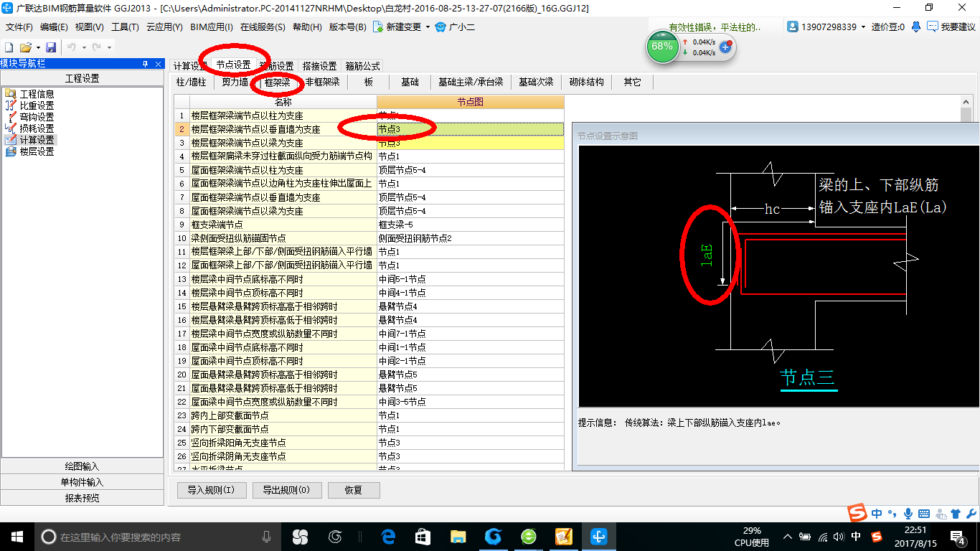The width and height of the screenshot is (980, 551).
Task: Click node cell 侧面受扭钢筋节点2
Action: tap(471, 239)
